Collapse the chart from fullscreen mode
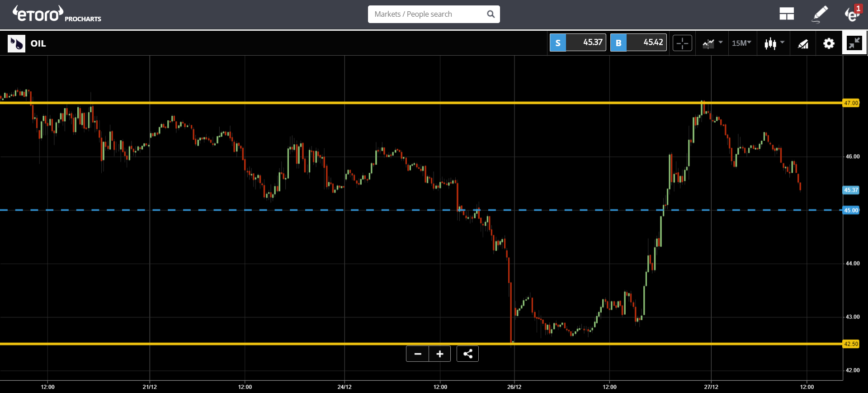 854,43
